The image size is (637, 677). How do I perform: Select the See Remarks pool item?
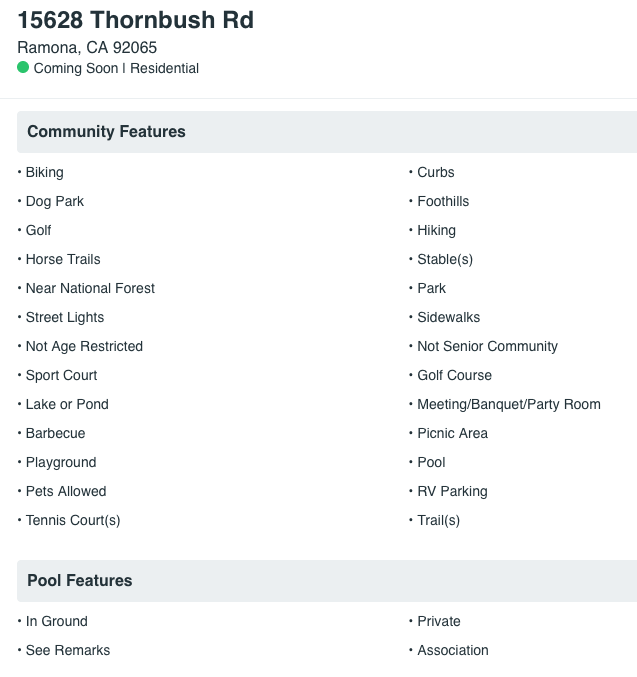point(68,650)
